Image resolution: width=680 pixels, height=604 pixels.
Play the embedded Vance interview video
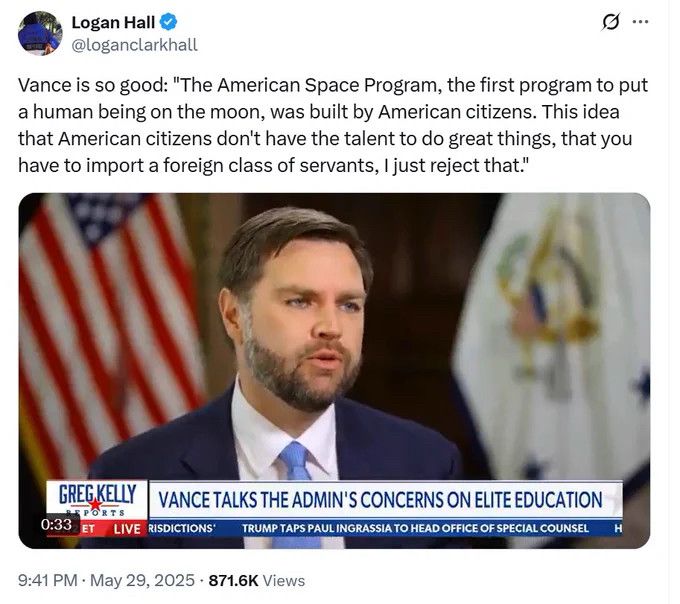(334, 371)
